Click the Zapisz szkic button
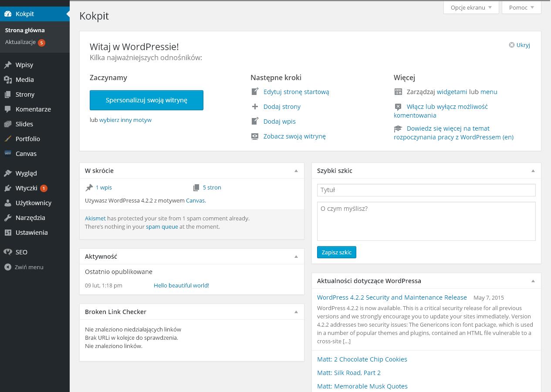This screenshot has width=551, height=392. point(337,252)
